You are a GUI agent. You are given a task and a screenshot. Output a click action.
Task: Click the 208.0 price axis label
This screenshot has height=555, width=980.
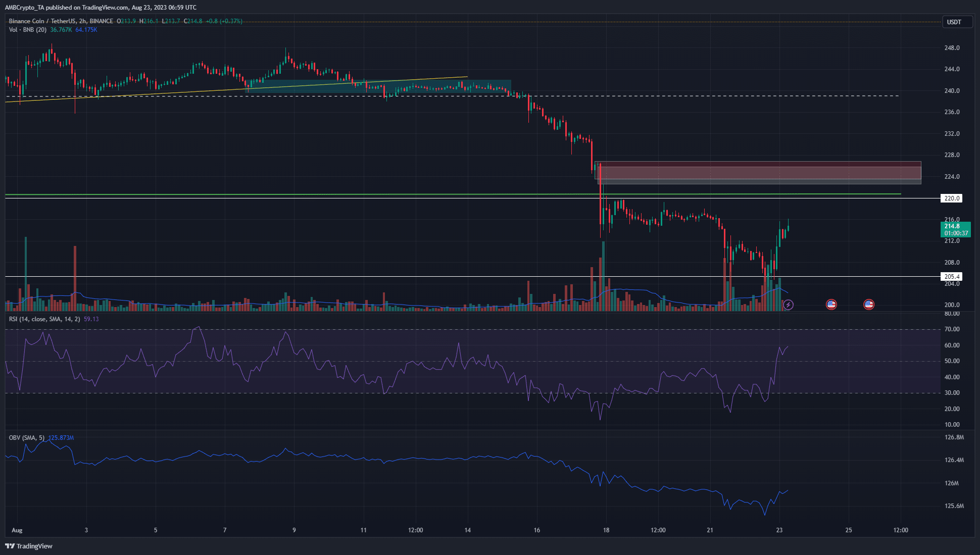point(952,263)
